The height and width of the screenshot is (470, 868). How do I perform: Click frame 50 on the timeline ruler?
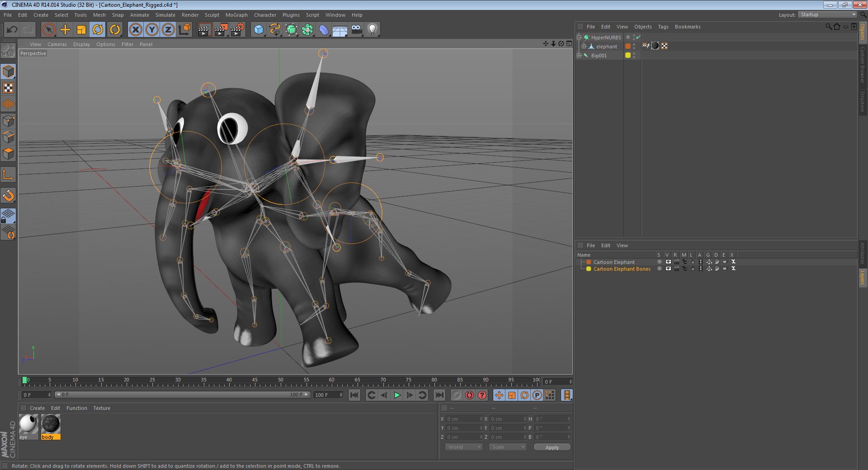click(280, 381)
